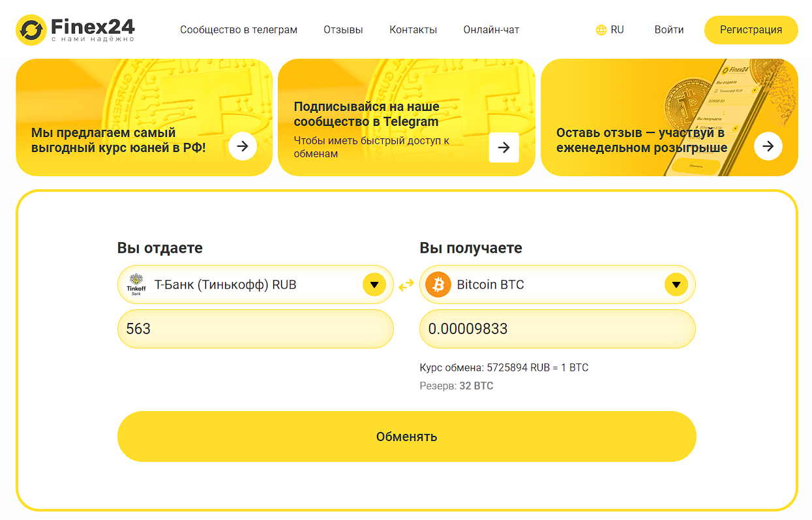Viewport: 812px width, 520px height.
Task: Click 'Курс обмена: 5725894 RUB = 1 BTC' text
Action: (504, 368)
